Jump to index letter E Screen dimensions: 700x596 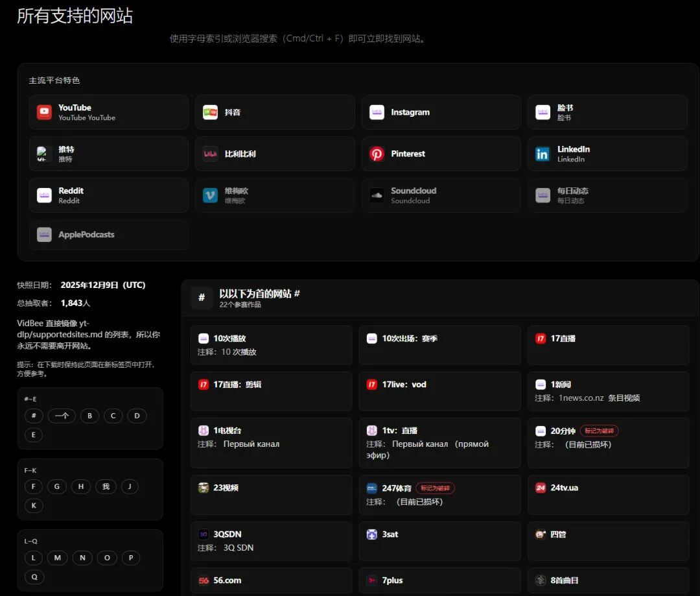tap(34, 435)
